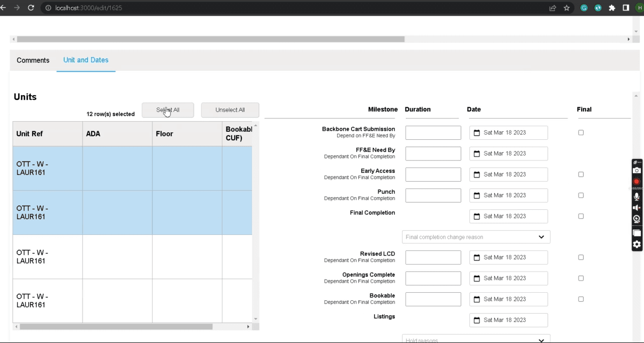Focus Duration field for Openings Complete
Viewport: 644px width, 343px height.
pyautogui.click(x=433, y=278)
